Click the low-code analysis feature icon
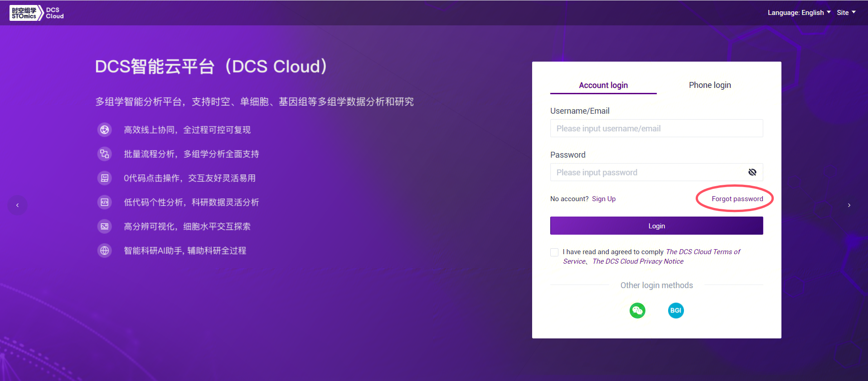 [x=105, y=202]
